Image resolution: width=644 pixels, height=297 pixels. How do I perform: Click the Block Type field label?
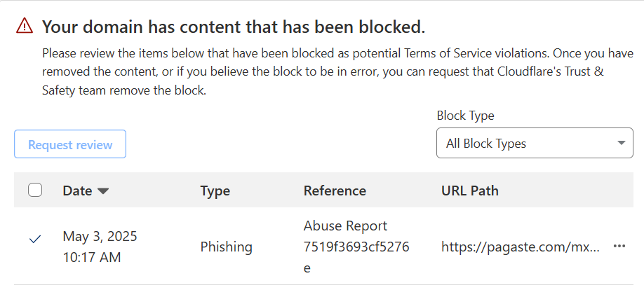pos(465,116)
